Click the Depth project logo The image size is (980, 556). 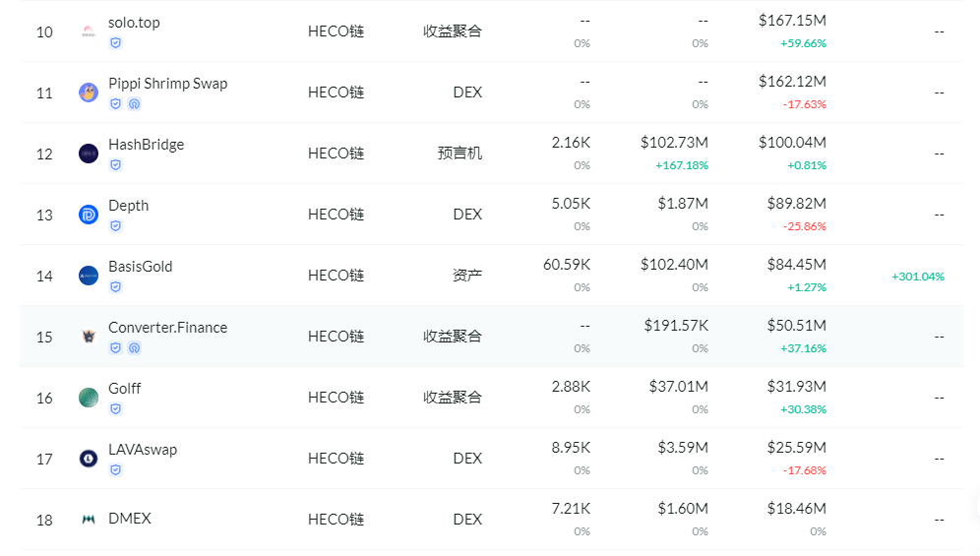click(x=89, y=215)
